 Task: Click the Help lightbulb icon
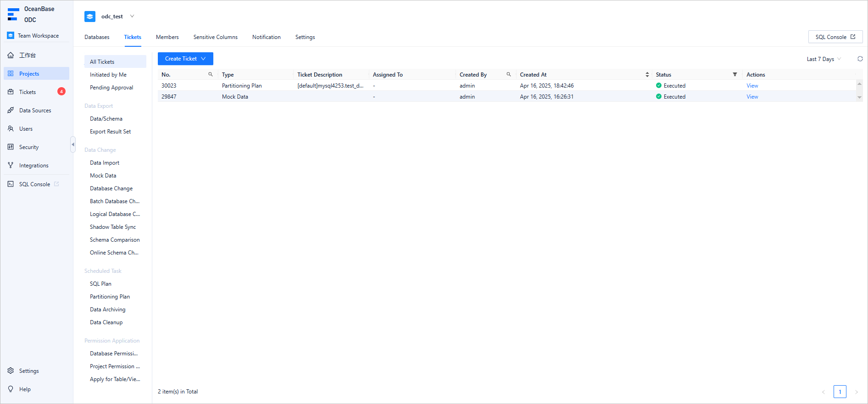coord(11,389)
